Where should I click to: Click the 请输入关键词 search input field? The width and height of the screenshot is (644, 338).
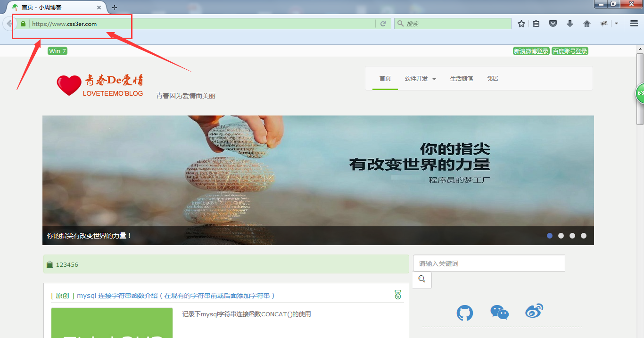(x=489, y=264)
